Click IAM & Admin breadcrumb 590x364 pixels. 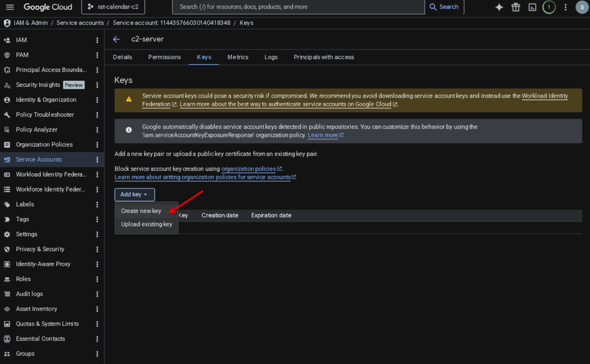coord(31,23)
